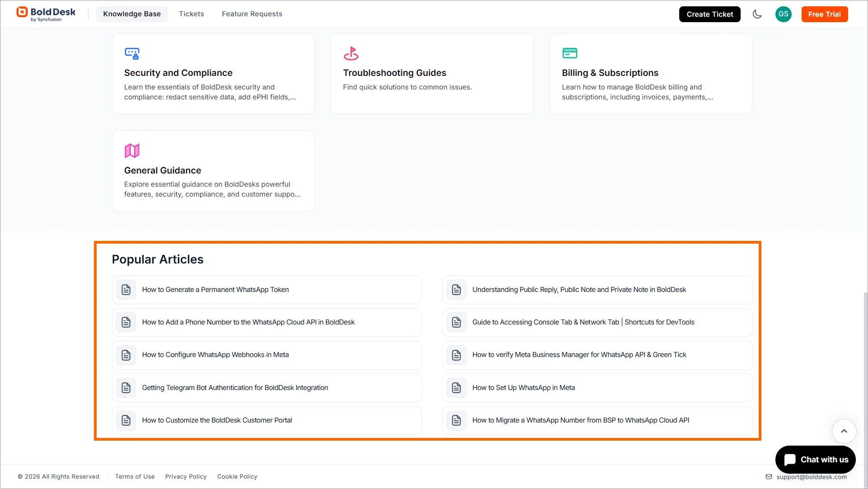Click document icon beside Accessing Console Tab article
Image resolution: width=868 pixels, height=489 pixels.
(x=456, y=322)
